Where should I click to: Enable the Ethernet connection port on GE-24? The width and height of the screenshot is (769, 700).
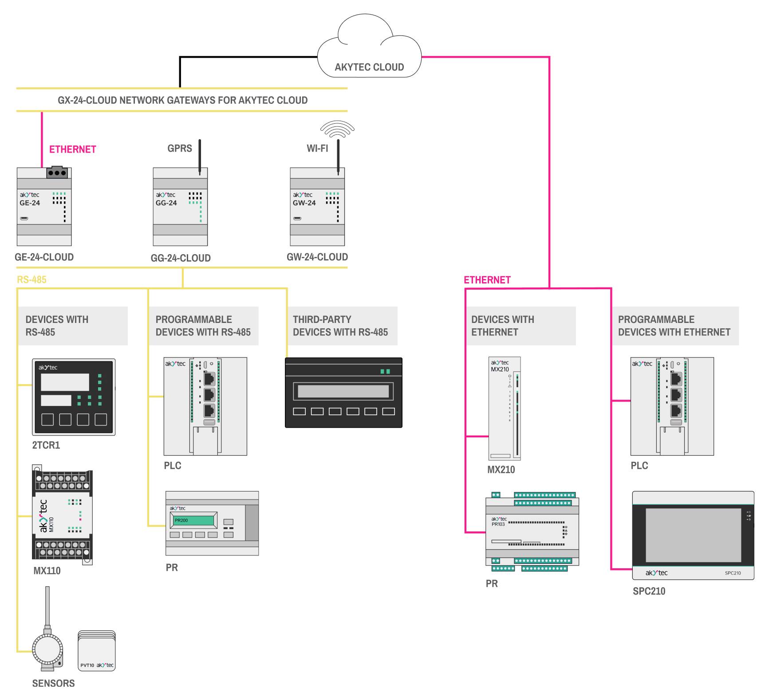click(56, 172)
